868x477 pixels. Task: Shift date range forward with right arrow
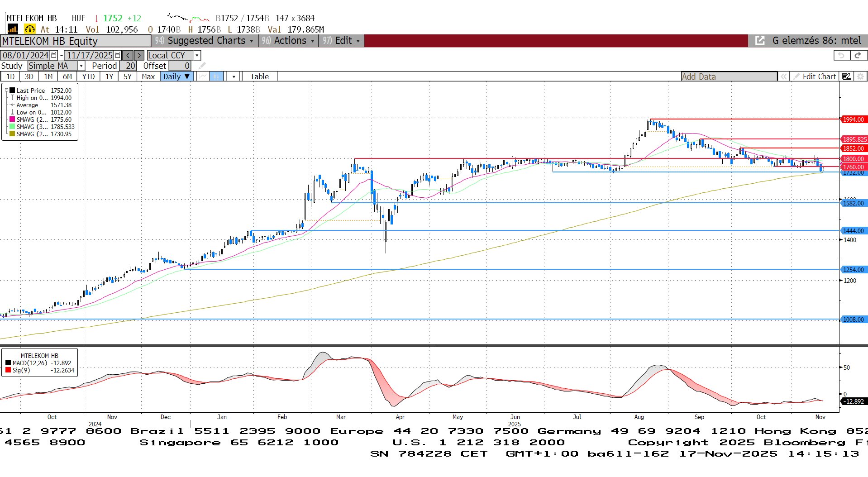pos(139,55)
